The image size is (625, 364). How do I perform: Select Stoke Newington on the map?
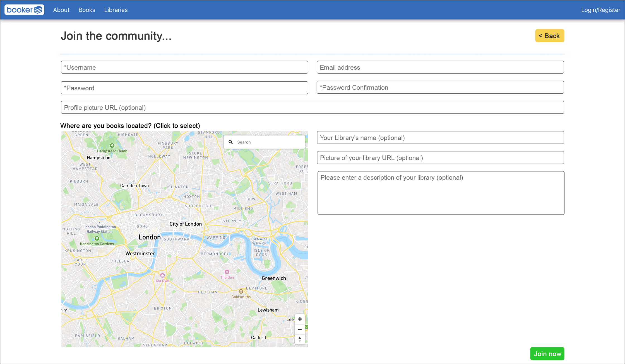pyautogui.click(x=196, y=155)
